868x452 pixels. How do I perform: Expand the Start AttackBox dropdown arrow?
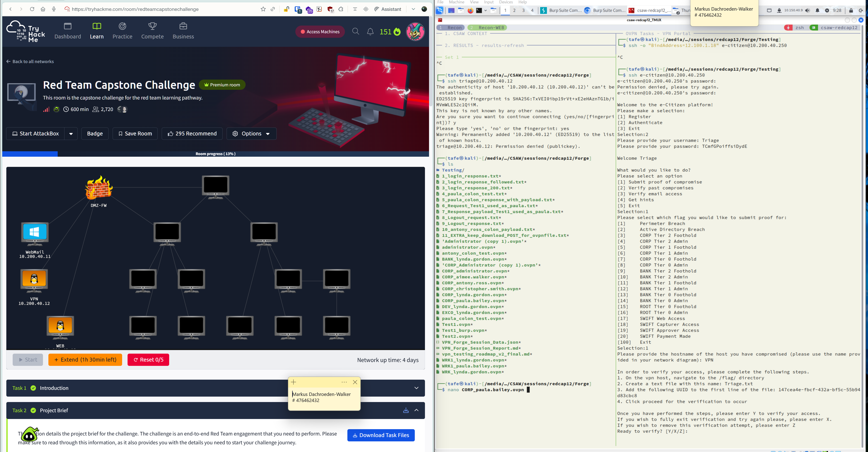(x=71, y=134)
